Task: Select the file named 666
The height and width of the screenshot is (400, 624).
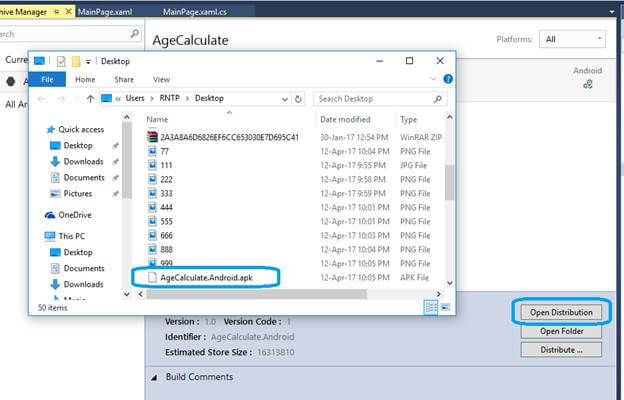Action: coord(160,236)
